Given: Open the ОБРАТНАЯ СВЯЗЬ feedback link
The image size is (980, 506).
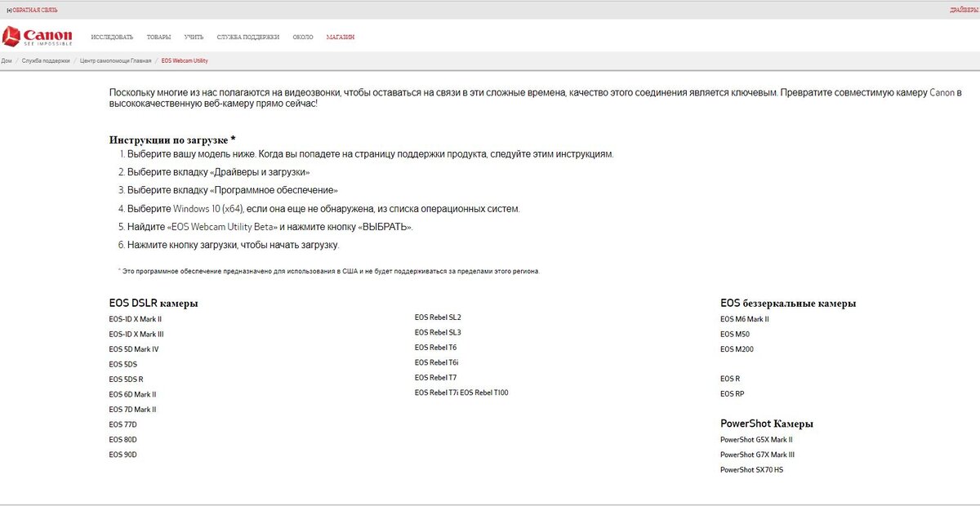Looking at the screenshot, I should click(35, 10).
